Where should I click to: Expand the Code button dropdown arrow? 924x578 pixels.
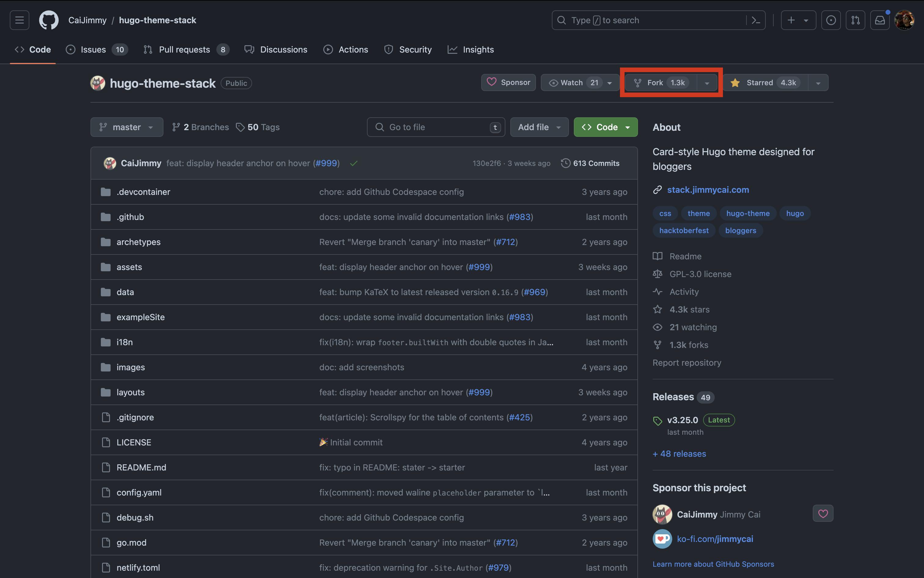pyautogui.click(x=627, y=127)
